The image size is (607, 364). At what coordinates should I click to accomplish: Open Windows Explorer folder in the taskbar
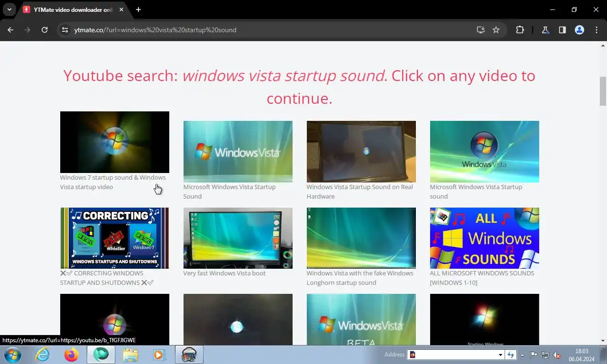tap(130, 355)
